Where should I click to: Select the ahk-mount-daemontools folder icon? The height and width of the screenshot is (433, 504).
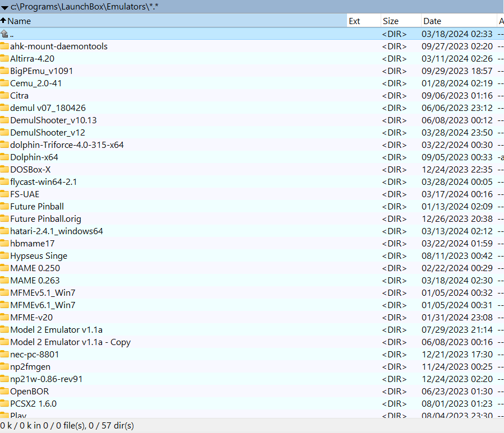click(x=4, y=46)
